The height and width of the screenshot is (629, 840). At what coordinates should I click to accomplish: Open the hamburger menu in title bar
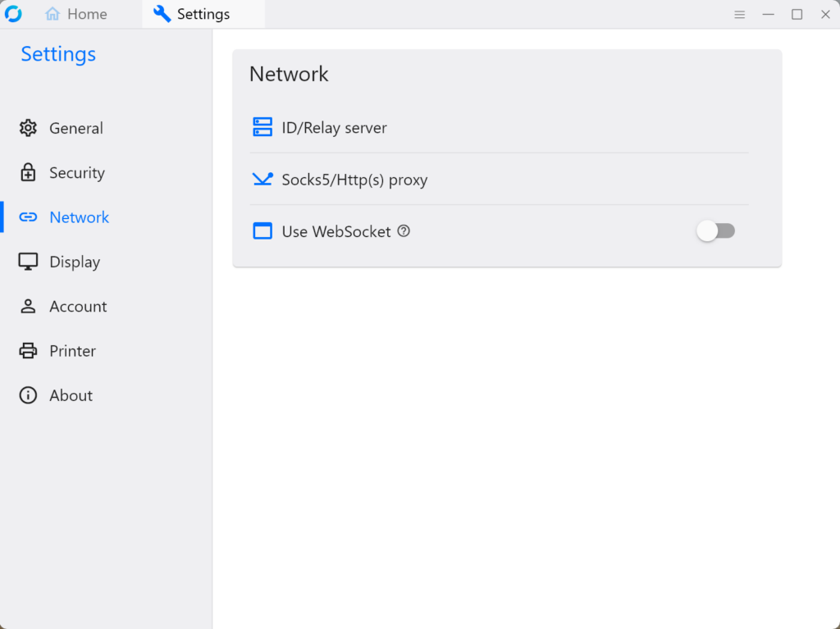[x=739, y=15]
